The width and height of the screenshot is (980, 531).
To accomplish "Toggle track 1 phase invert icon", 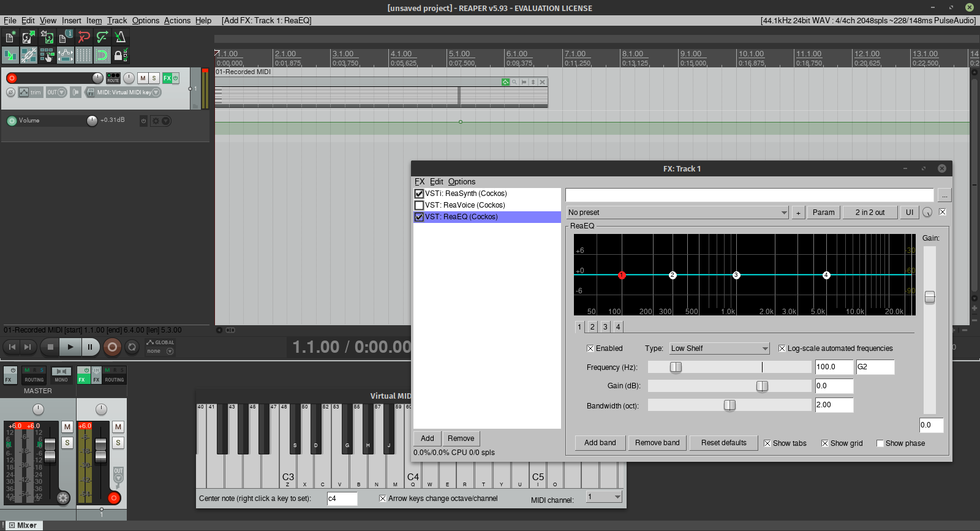I will (10, 92).
